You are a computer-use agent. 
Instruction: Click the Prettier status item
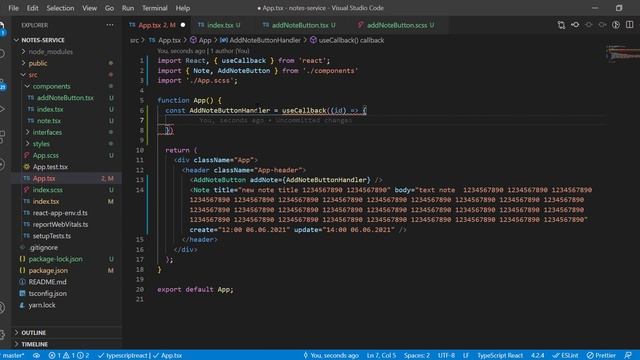coord(601,356)
